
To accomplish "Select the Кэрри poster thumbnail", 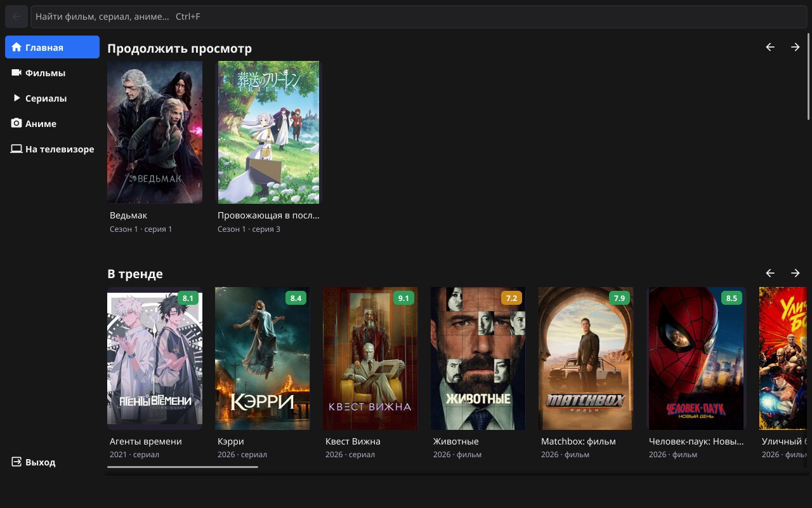I will click(263, 358).
